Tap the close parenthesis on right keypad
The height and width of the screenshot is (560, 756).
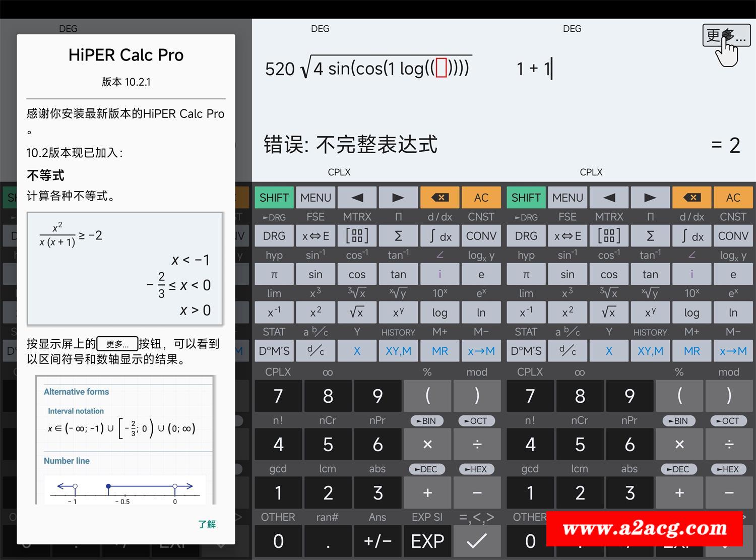click(x=729, y=396)
